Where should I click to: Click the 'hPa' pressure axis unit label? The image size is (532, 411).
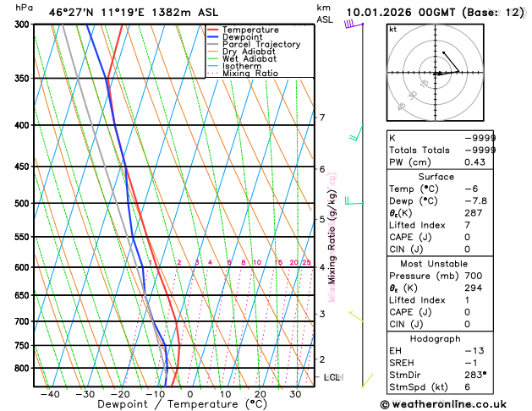(x=24, y=8)
